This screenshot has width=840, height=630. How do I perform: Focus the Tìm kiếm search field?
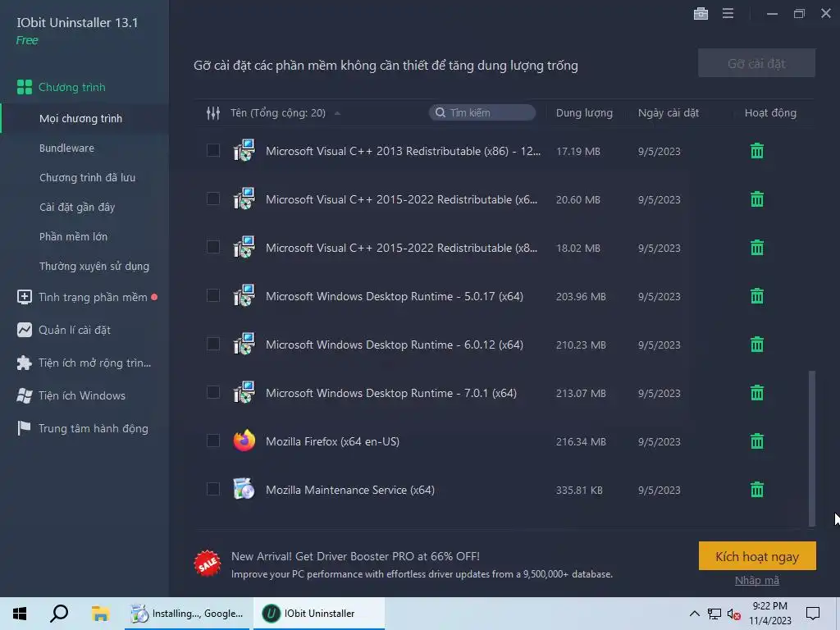[482, 112]
